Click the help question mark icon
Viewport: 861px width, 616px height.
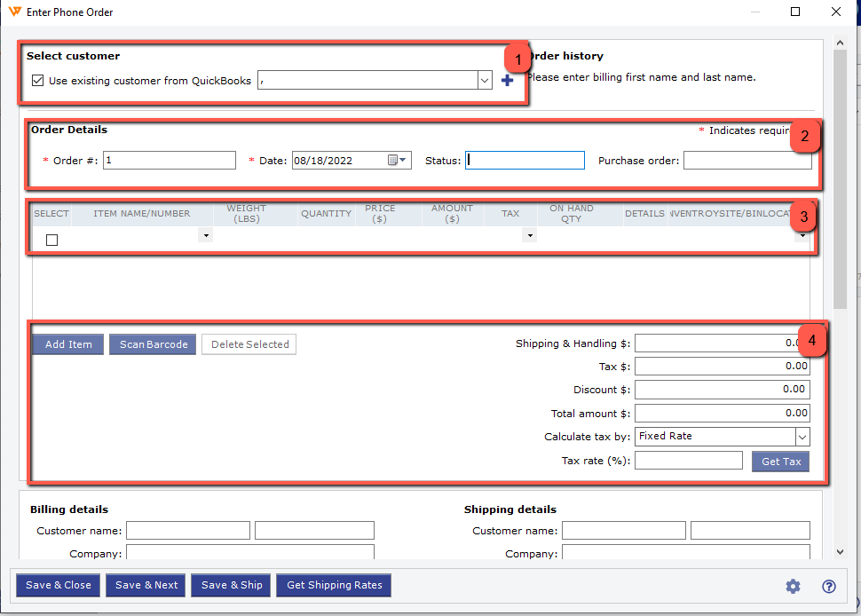pyautogui.click(x=829, y=586)
